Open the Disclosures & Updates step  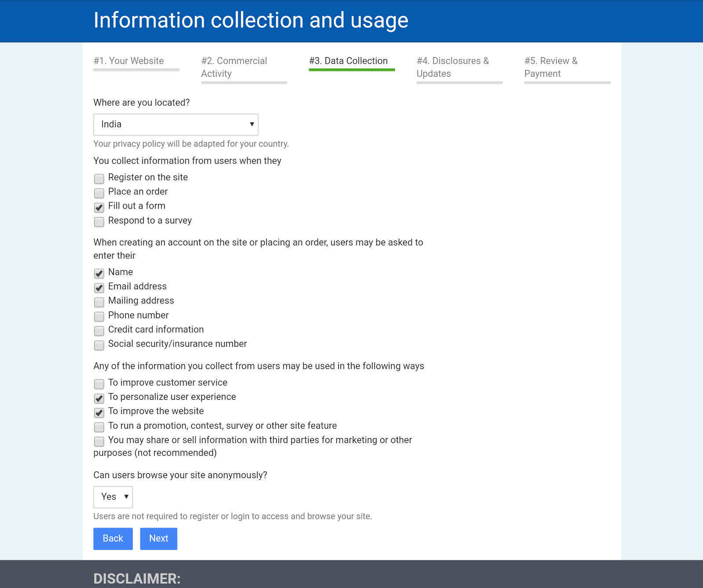tap(453, 67)
